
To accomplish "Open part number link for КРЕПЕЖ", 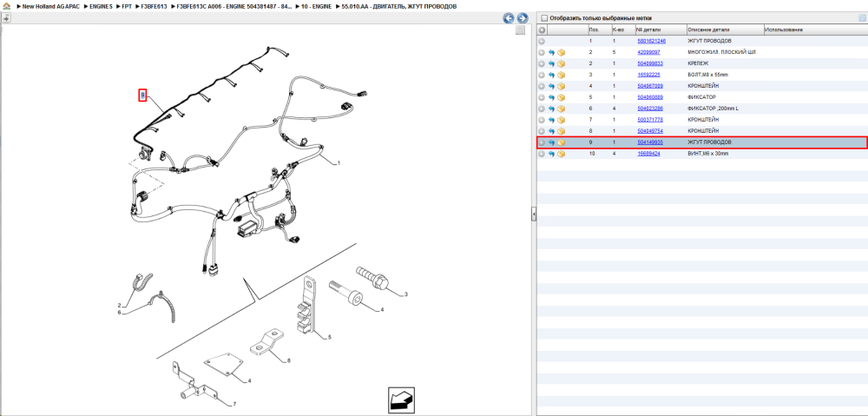I will (650, 63).
